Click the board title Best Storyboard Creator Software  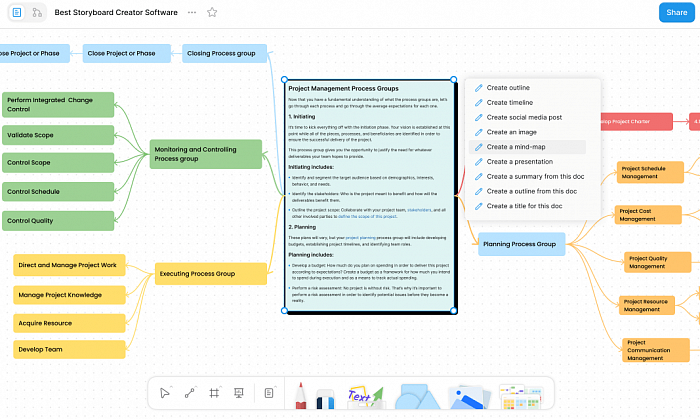(116, 12)
